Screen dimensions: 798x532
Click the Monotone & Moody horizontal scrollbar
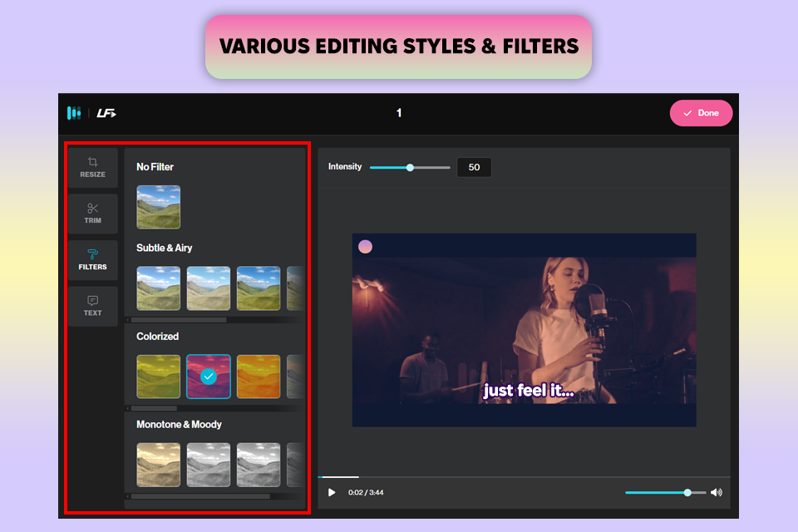pos(200,496)
